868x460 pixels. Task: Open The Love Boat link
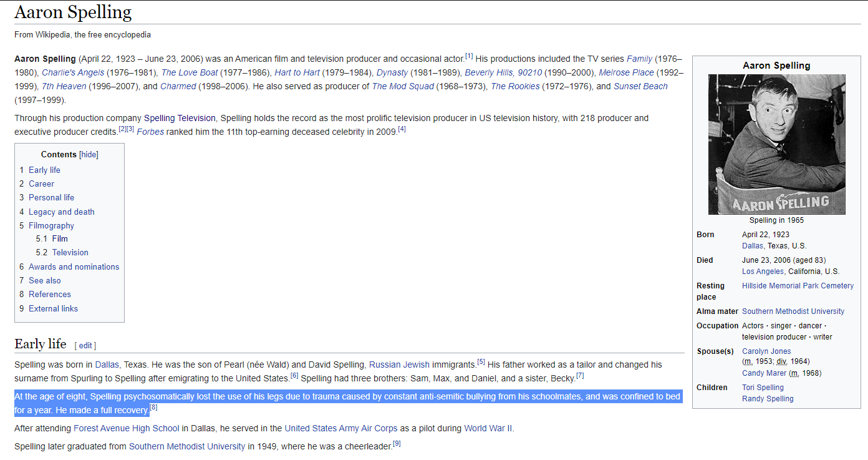click(190, 72)
